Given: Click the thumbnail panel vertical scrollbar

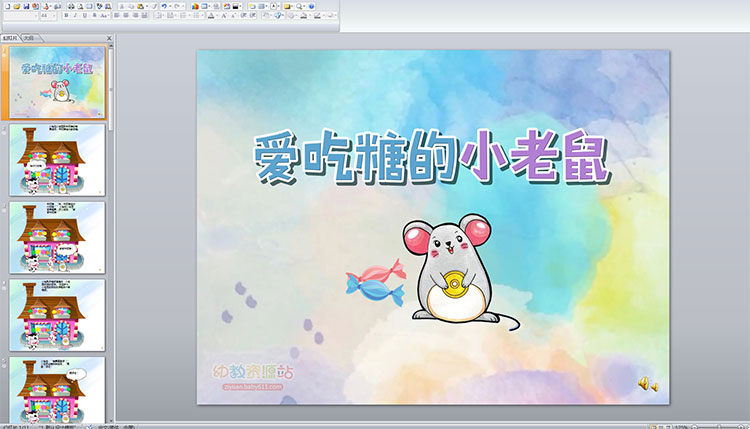Looking at the screenshot, I should [112, 200].
